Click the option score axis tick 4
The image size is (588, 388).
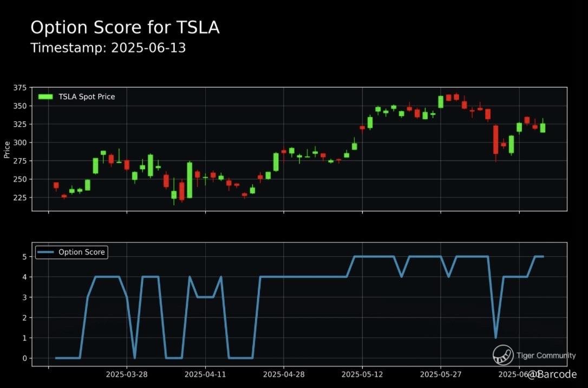[x=25, y=277]
